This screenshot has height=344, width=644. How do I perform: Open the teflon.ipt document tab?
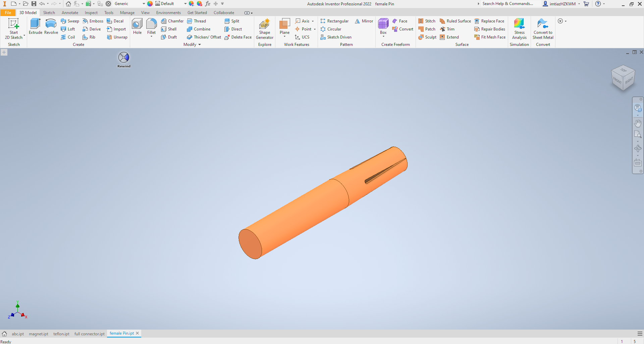click(x=61, y=334)
